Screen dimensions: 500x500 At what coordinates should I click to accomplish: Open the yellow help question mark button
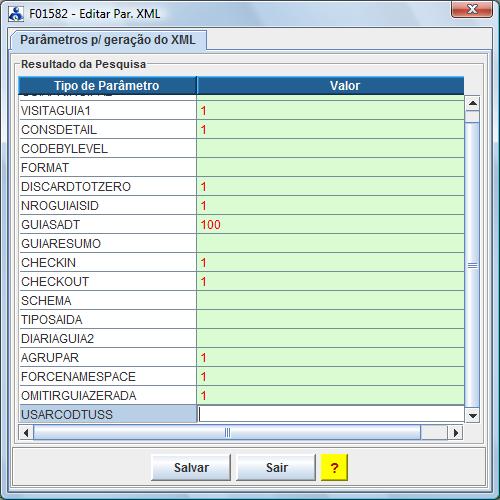point(334,468)
